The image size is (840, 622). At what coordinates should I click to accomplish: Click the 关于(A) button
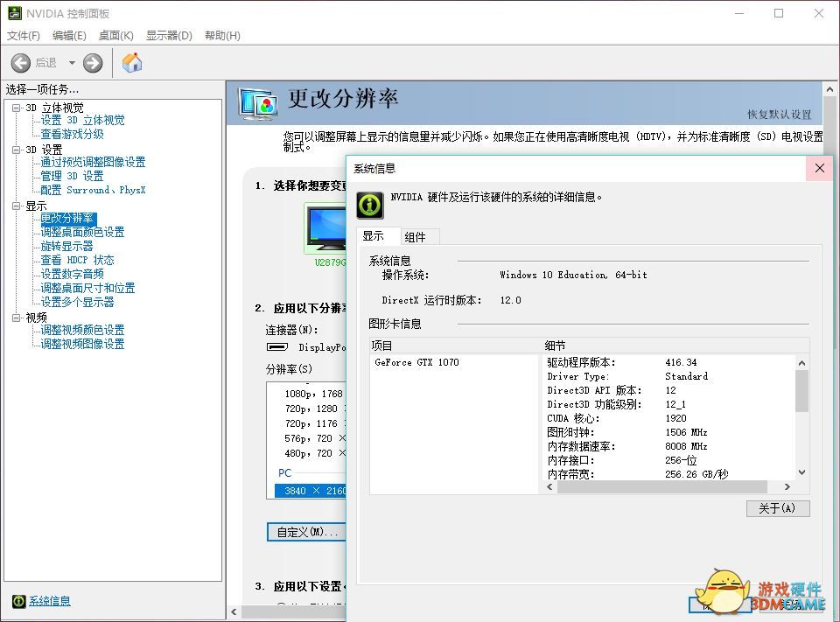[x=778, y=508]
